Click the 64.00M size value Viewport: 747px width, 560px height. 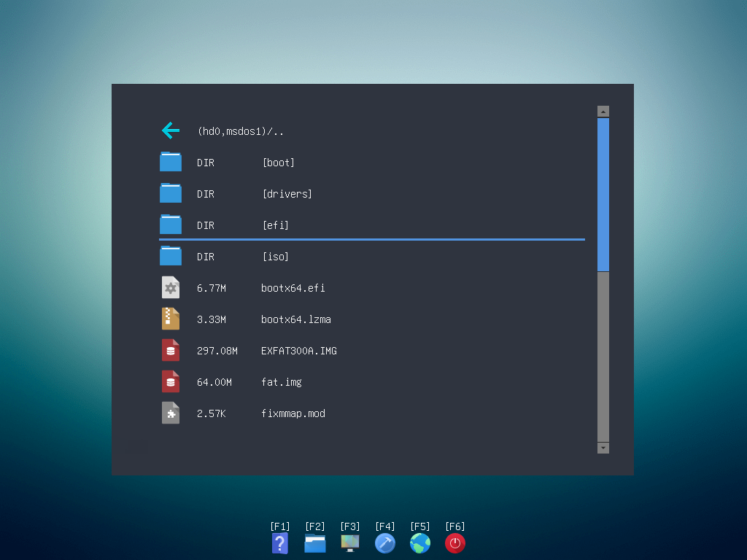214,382
